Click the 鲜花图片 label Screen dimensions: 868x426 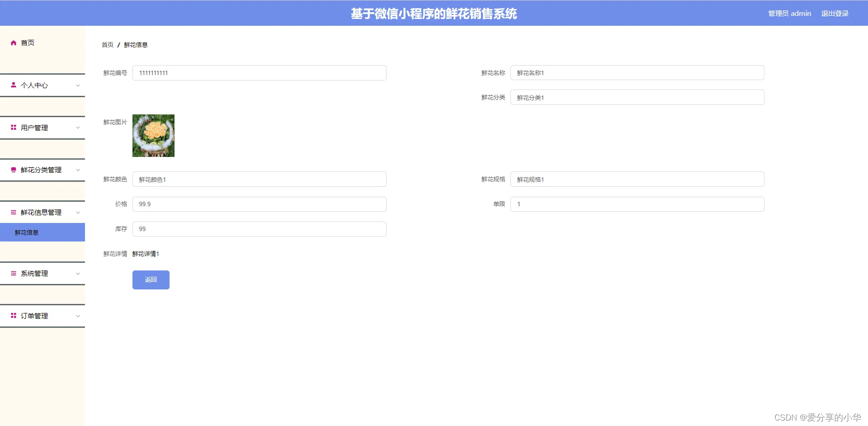(x=115, y=122)
